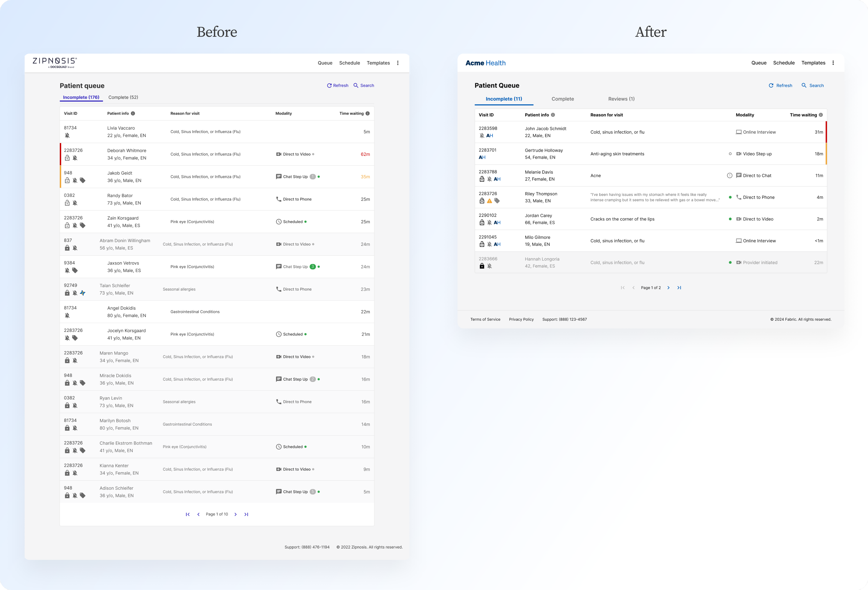This screenshot has width=868, height=590.
Task: Switch to the Reviews (1) tab
Action: coord(621,99)
